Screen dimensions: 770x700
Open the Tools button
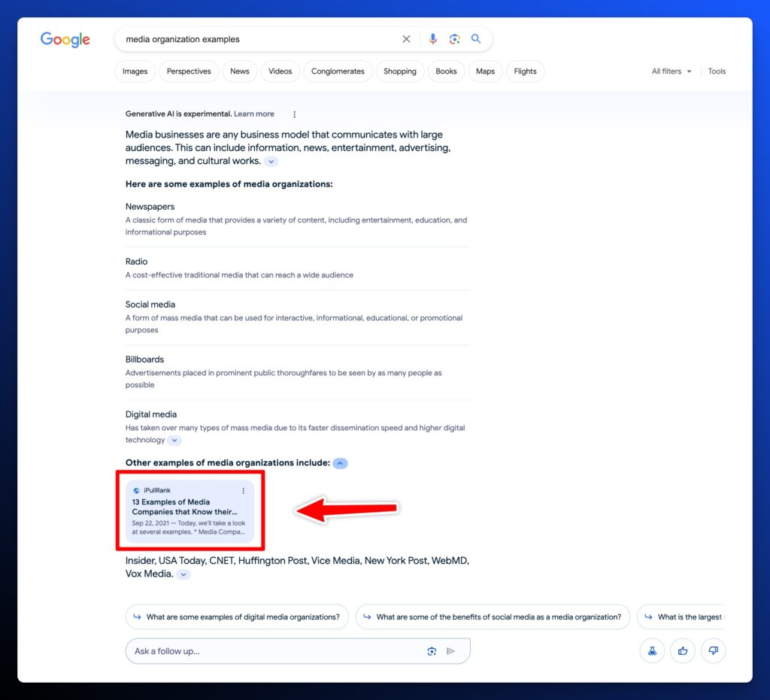[x=717, y=71]
